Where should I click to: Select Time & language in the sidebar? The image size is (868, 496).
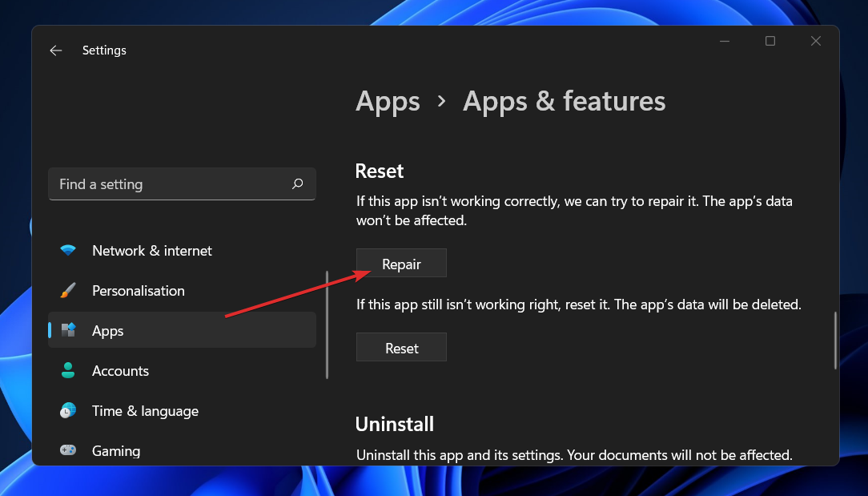(145, 411)
